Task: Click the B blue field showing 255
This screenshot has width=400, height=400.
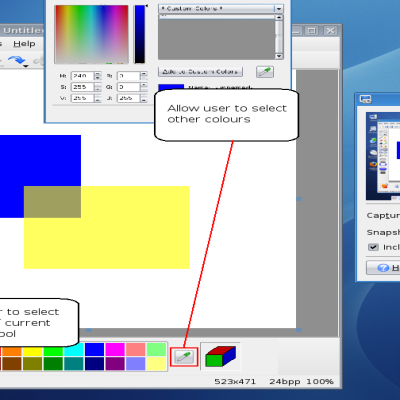Action: coord(128,98)
